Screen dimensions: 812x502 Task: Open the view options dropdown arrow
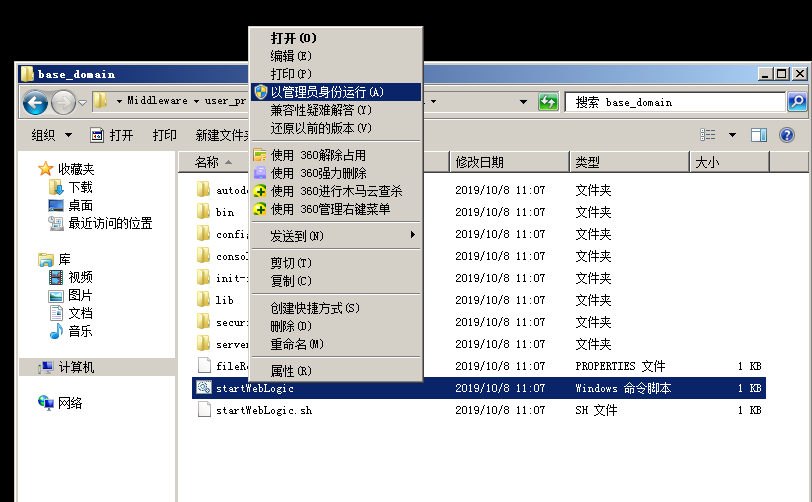click(732, 135)
